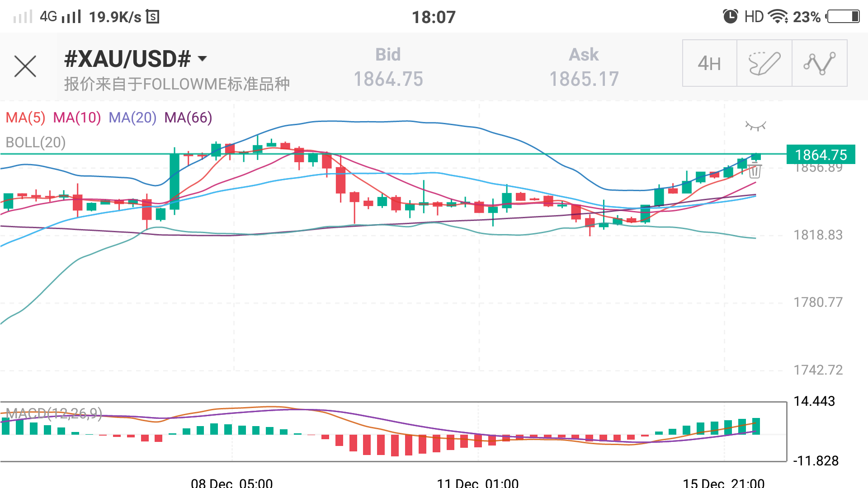The width and height of the screenshot is (868, 488).
Task: Open the chart indicators icon
Action: (819, 63)
